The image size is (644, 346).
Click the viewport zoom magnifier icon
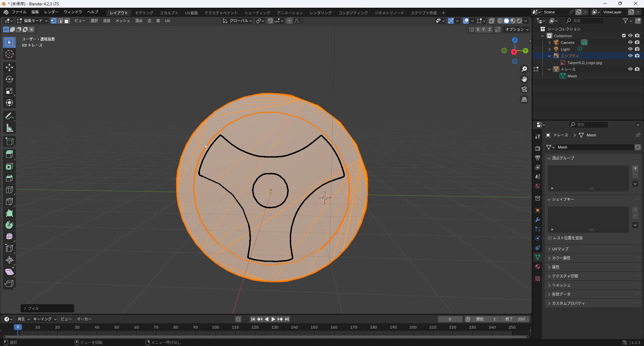[524, 69]
